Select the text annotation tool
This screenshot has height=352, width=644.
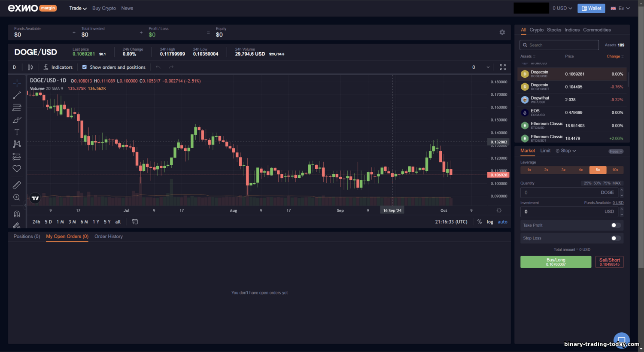coord(17,132)
